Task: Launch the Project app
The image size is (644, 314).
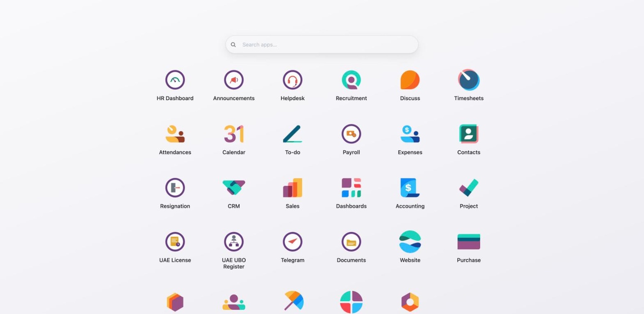Action: point(469,188)
